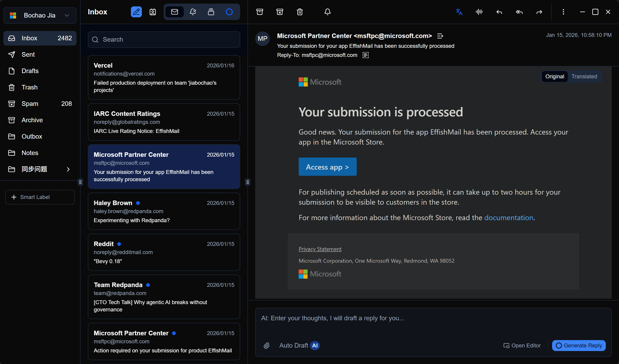Image resolution: width=619 pixels, height=364 pixels.
Task: Open the Privacy Statement link
Action: pos(320,249)
